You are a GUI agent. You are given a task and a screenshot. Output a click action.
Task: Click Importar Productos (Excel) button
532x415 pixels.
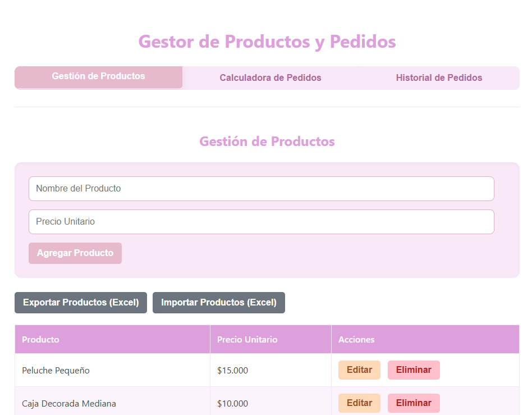(x=219, y=303)
